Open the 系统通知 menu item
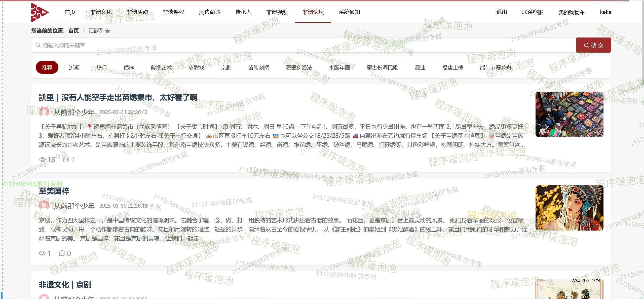Screen dimensions: 644x299 [349, 12]
